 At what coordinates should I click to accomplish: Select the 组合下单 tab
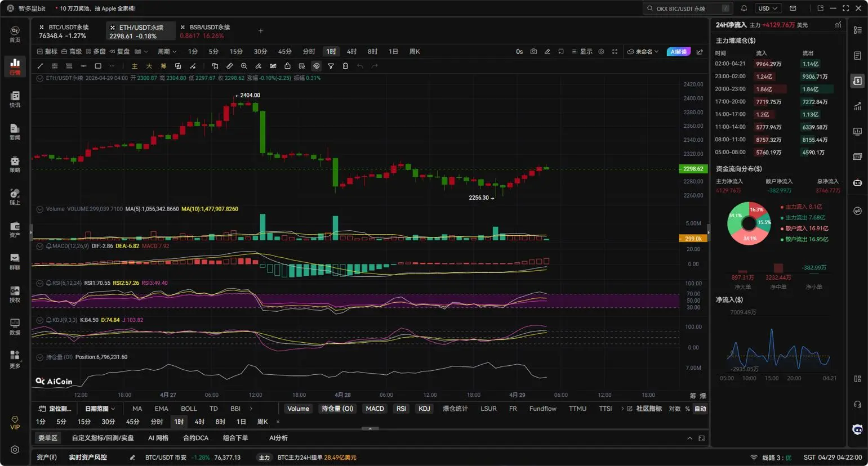coord(235,438)
